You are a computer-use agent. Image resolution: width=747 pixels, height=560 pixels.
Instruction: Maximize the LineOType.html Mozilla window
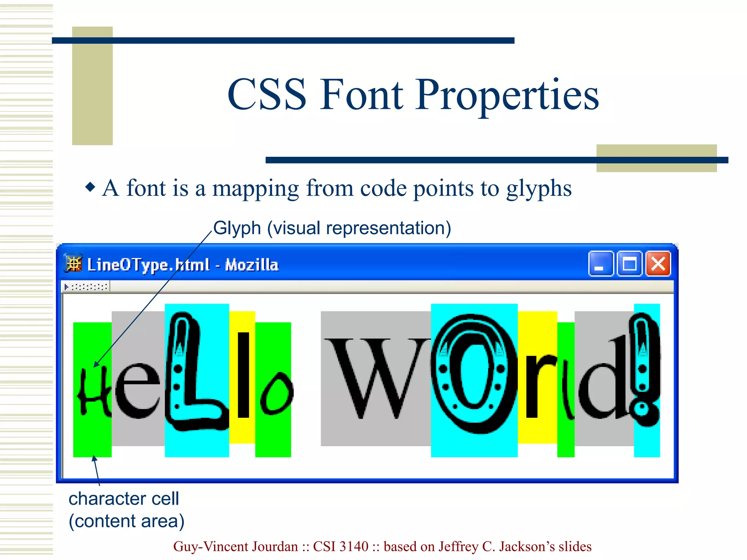pos(629,264)
